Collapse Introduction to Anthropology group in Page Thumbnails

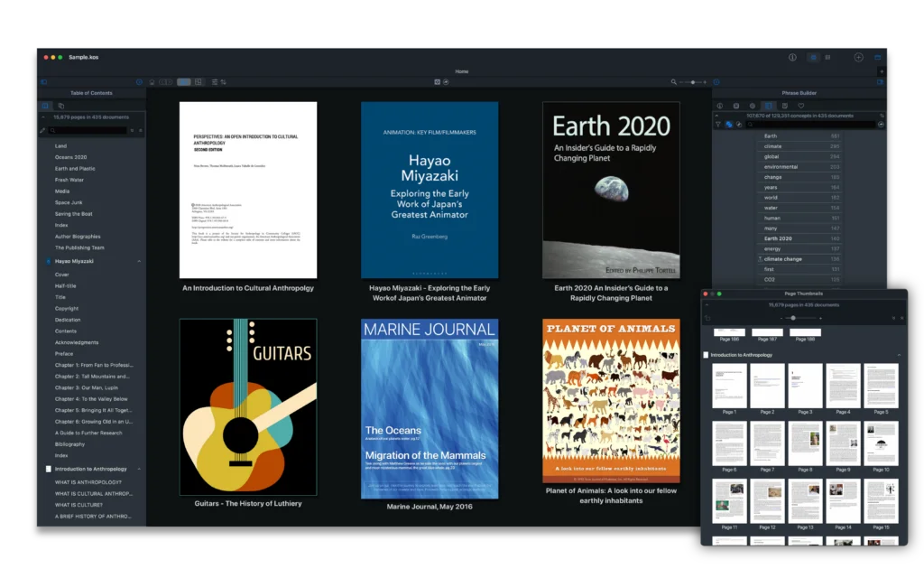pos(899,355)
